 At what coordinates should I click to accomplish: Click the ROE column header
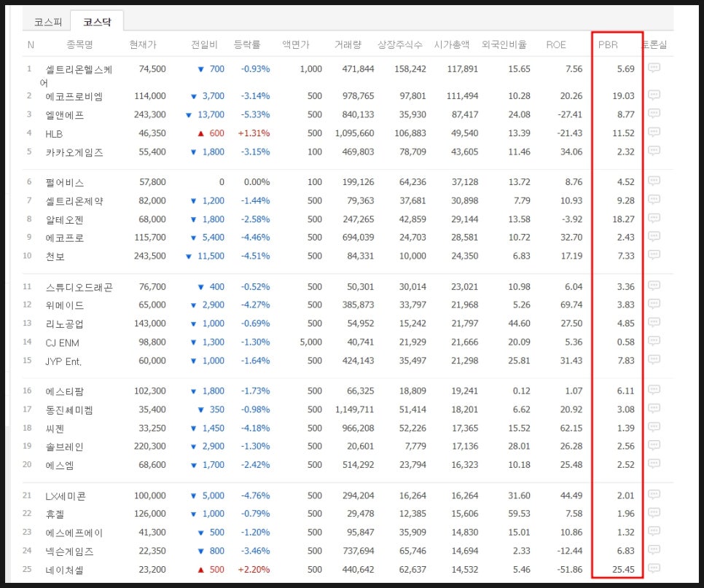[x=556, y=44]
